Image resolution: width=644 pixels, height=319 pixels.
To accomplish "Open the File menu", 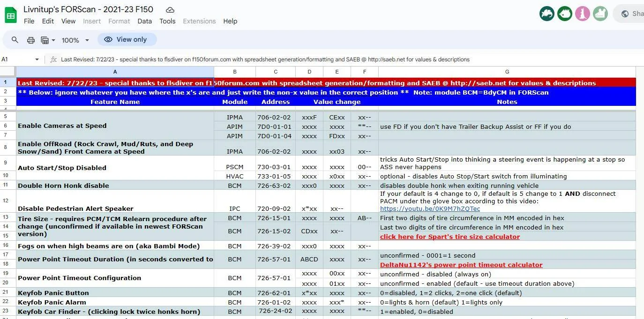I will [29, 21].
